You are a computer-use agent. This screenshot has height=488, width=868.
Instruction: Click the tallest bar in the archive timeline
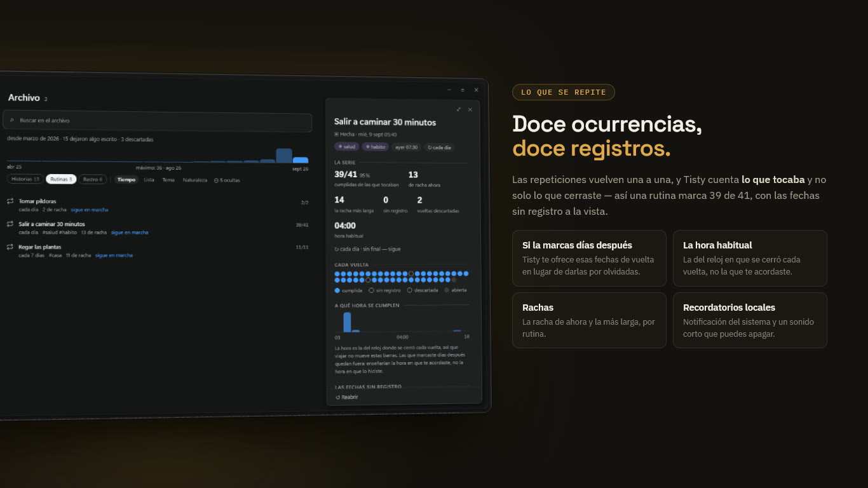(x=284, y=156)
